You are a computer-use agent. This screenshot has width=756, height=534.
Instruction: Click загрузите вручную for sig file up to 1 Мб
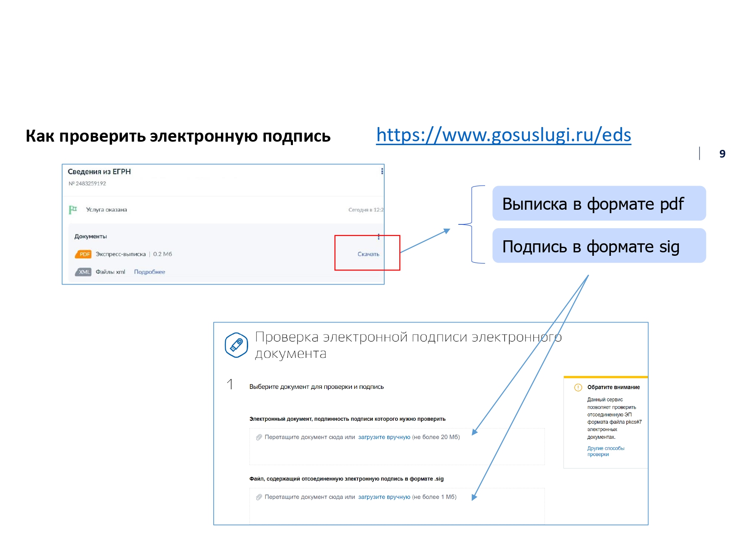[384, 497]
